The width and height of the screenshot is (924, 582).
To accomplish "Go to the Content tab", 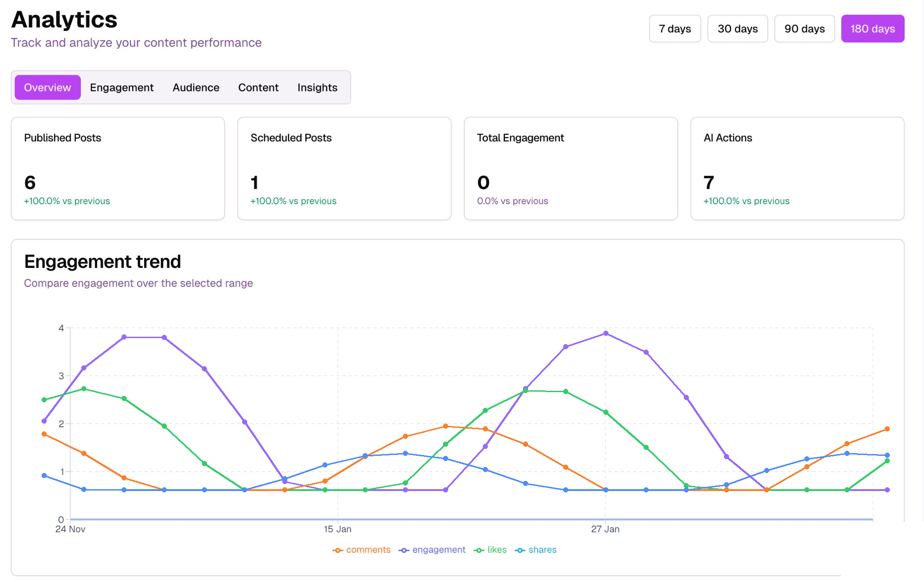I will pyautogui.click(x=258, y=87).
